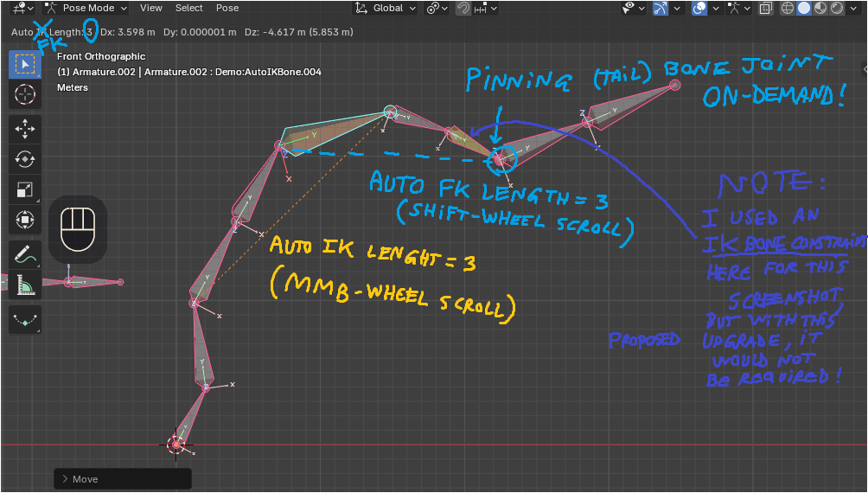Activate the 3D Cursor tool
Image resolution: width=868 pixels, height=493 pixels.
(x=25, y=94)
